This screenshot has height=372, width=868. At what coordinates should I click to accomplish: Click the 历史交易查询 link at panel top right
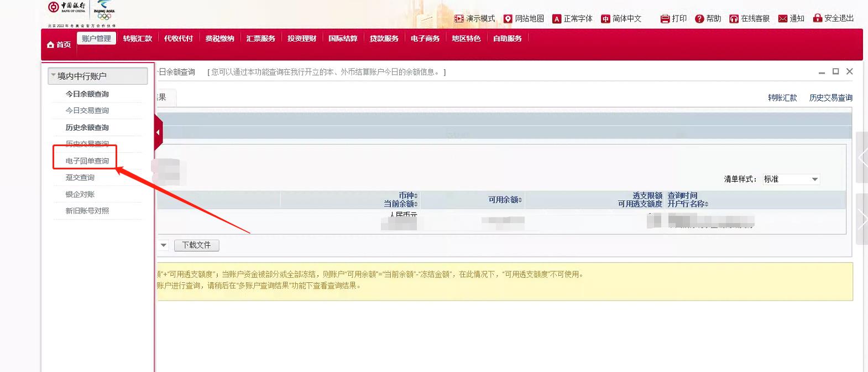click(830, 98)
